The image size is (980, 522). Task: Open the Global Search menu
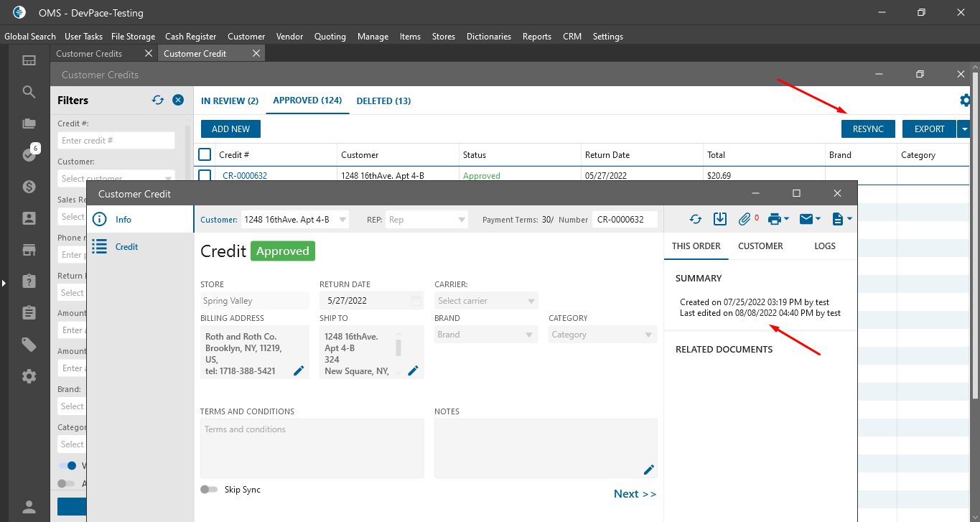pos(30,37)
